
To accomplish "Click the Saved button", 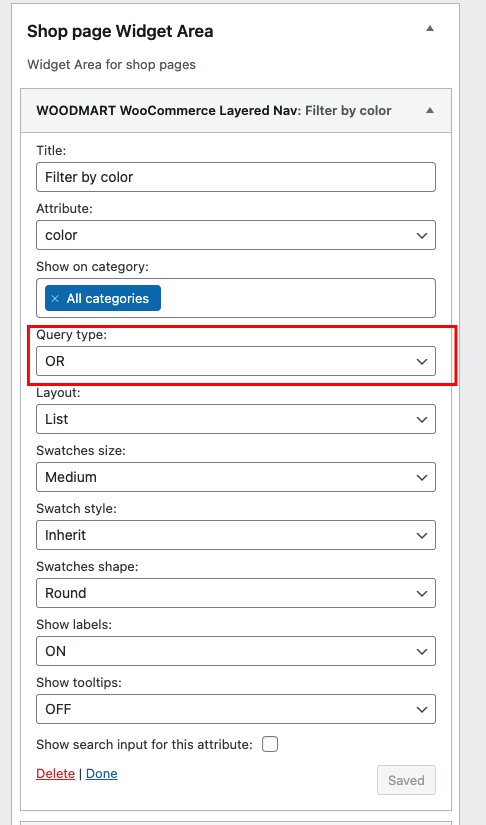I will (x=406, y=780).
